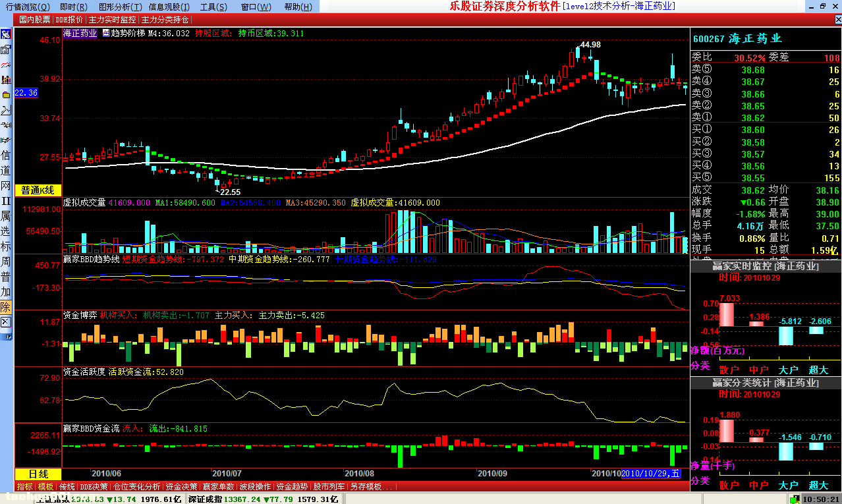Click the 44.98 high price label
The height and width of the screenshot is (504, 842).
coord(590,45)
